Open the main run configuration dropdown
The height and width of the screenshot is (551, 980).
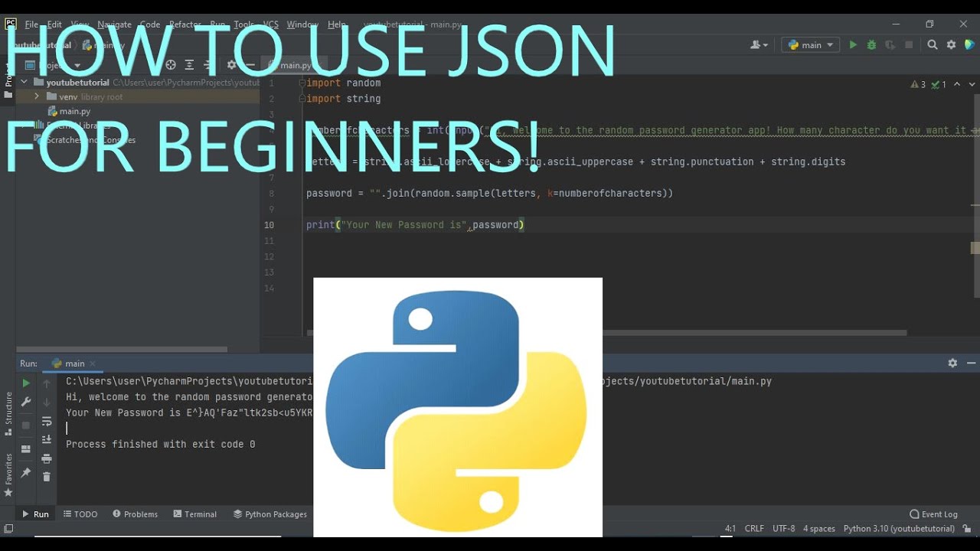coord(811,45)
